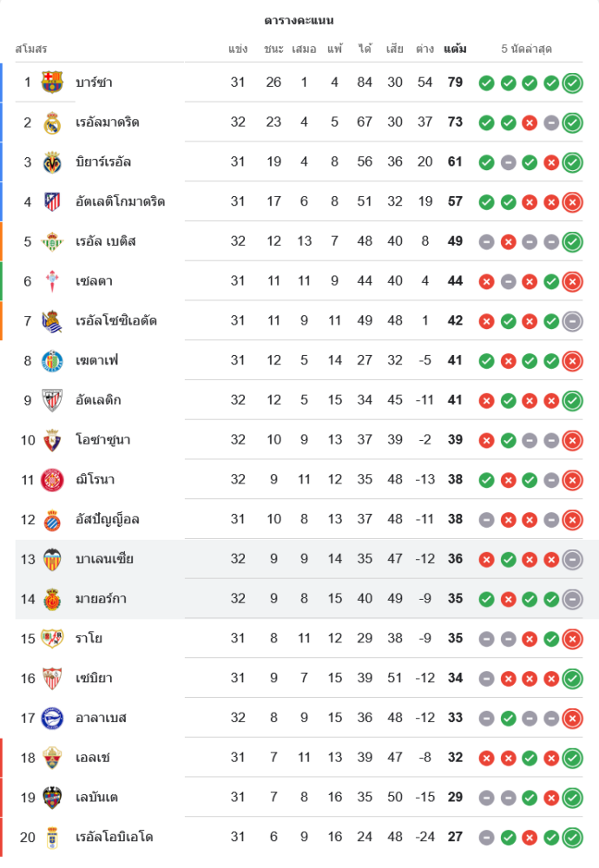Click the Levante crest icon in row 19
The width and height of the screenshot is (599, 868).
52,797
